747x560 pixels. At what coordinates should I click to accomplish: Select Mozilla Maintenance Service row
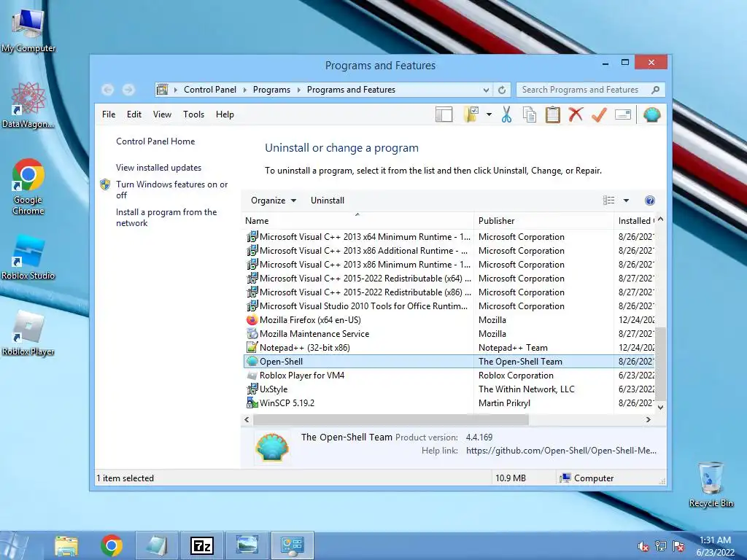coord(449,334)
